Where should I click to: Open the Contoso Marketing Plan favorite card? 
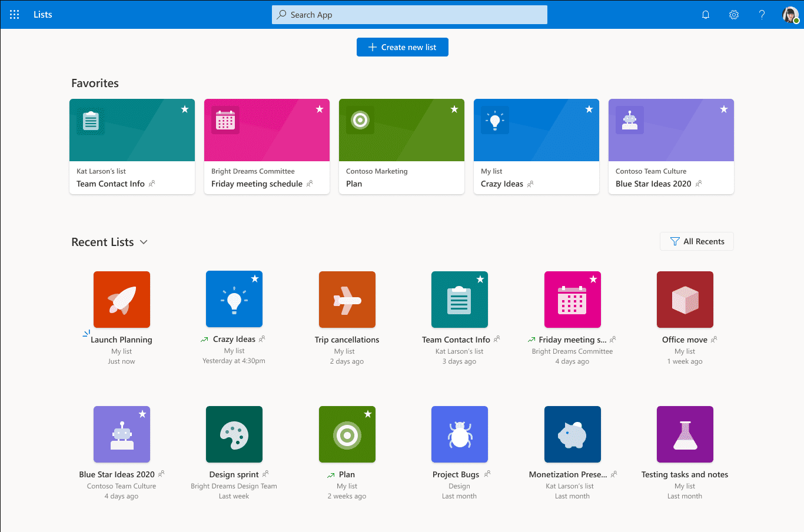pyautogui.click(x=401, y=147)
